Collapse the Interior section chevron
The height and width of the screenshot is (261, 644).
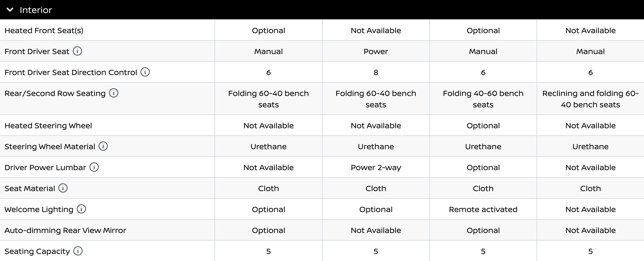tap(10, 10)
